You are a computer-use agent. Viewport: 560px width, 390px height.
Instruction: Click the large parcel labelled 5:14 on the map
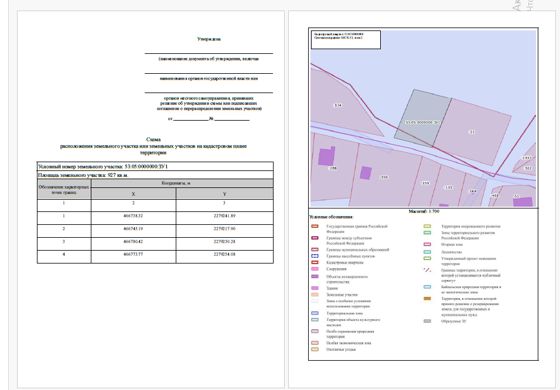(x=338, y=105)
